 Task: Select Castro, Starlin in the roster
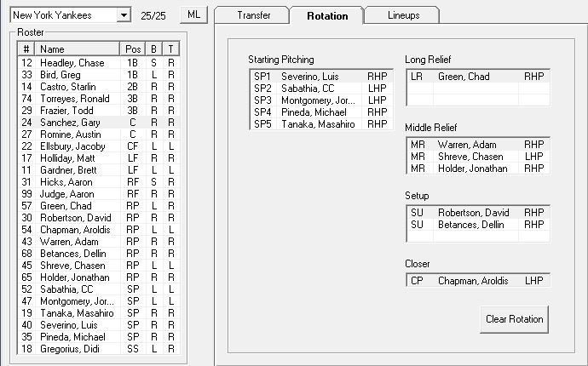tap(99, 87)
